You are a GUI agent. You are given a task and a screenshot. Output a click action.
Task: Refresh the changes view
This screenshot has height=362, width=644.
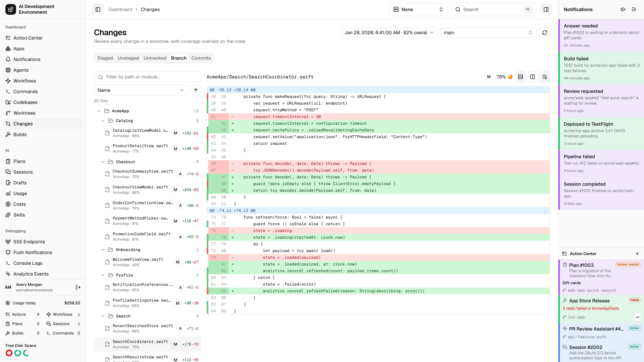click(545, 33)
